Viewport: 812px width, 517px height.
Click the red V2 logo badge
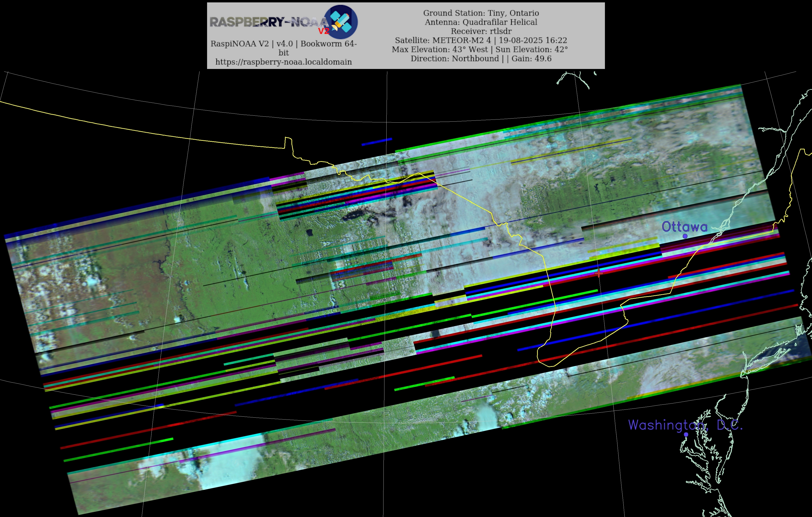(323, 31)
